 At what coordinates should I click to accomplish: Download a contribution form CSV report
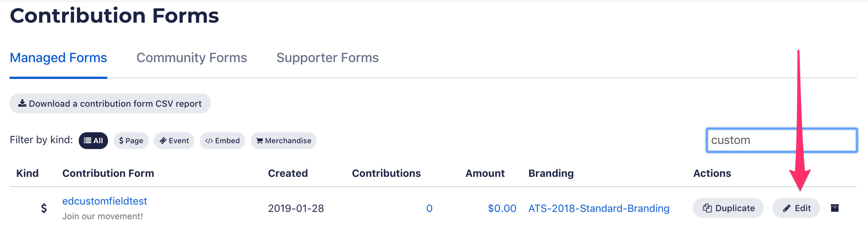[x=110, y=104]
